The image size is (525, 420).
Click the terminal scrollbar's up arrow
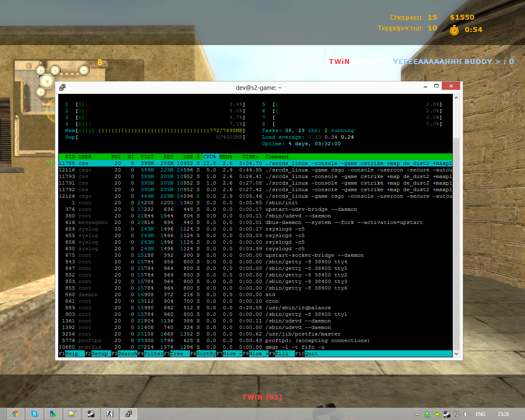tap(456, 98)
